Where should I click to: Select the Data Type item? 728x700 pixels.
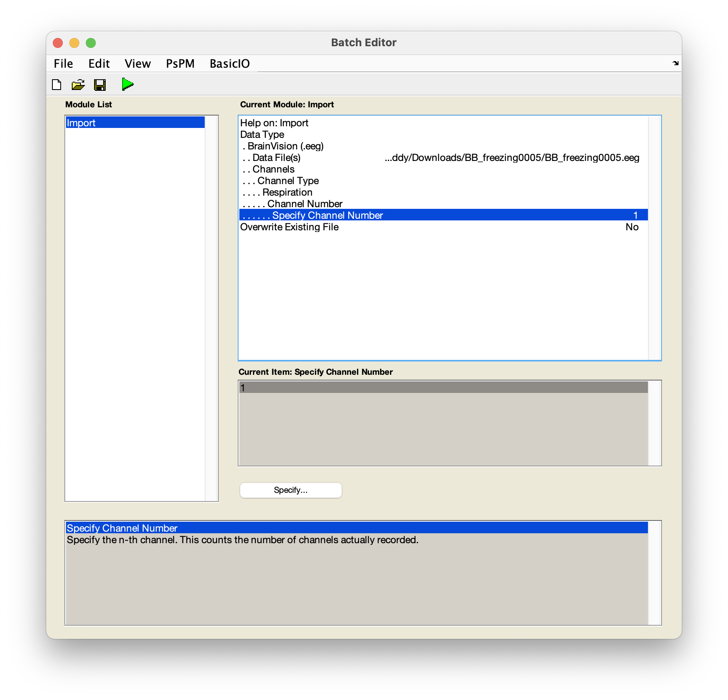(262, 134)
